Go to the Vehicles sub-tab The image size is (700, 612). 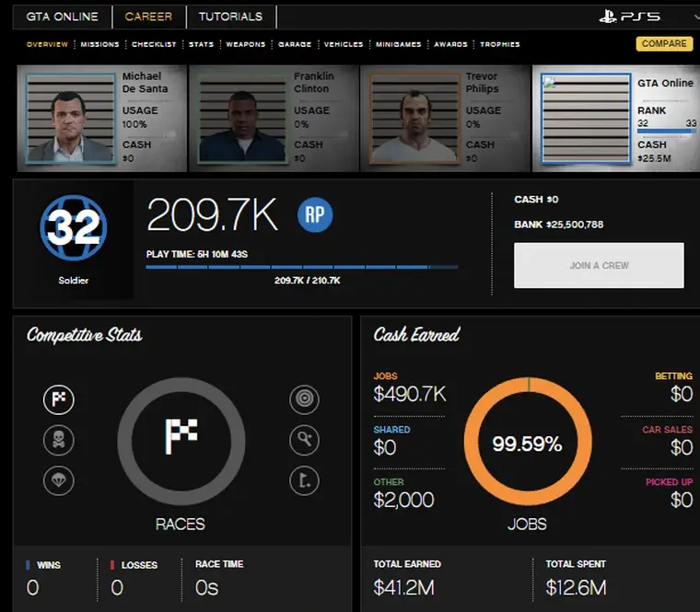[344, 44]
